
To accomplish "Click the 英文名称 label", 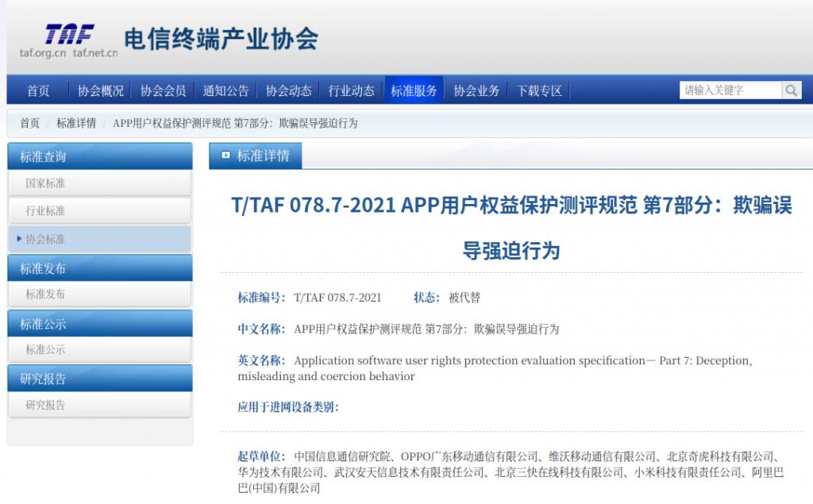I will [262, 360].
